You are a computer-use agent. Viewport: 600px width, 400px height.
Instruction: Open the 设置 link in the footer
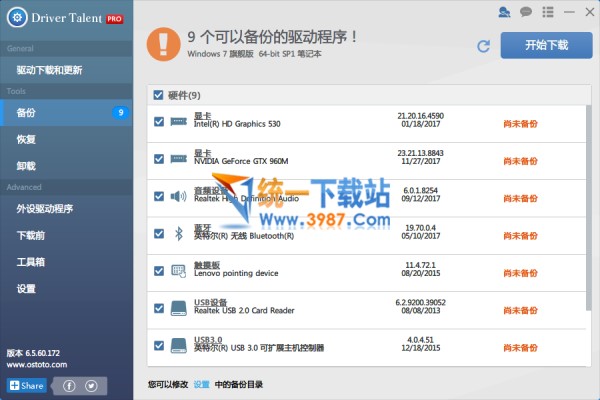click(x=201, y=384)
